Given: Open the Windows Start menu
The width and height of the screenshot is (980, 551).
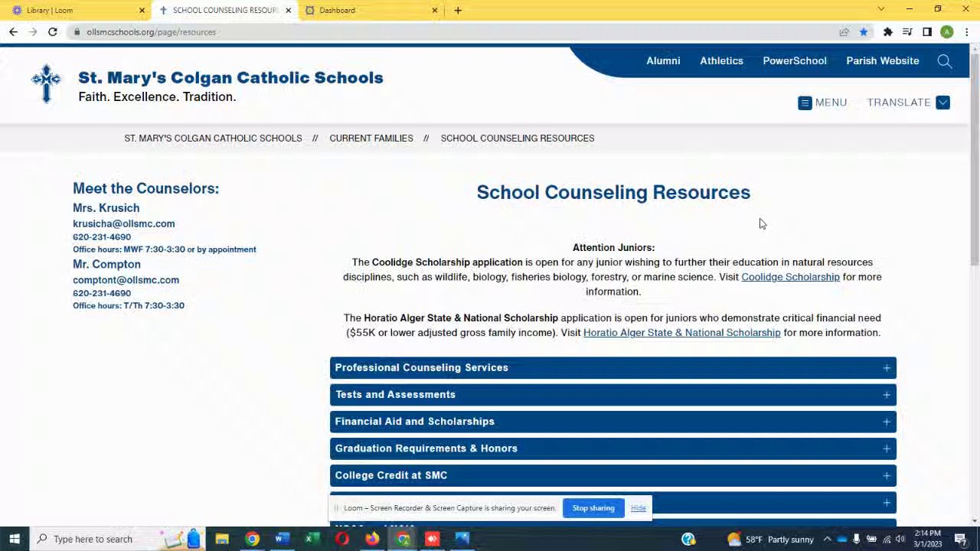Looking at the screenshot, I should point(14,539).
